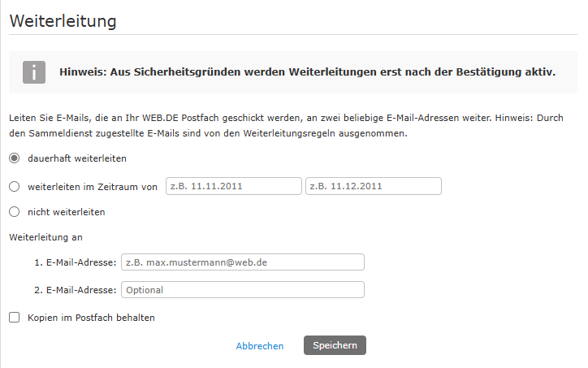Click the "1. E-Mail-Adresse:" label

(76, 262)
